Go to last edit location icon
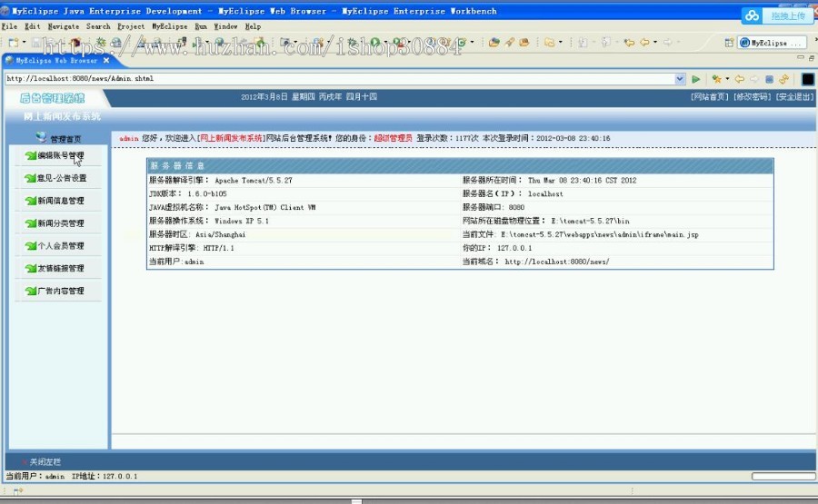 pyautogui.click(x=629, y=43)
